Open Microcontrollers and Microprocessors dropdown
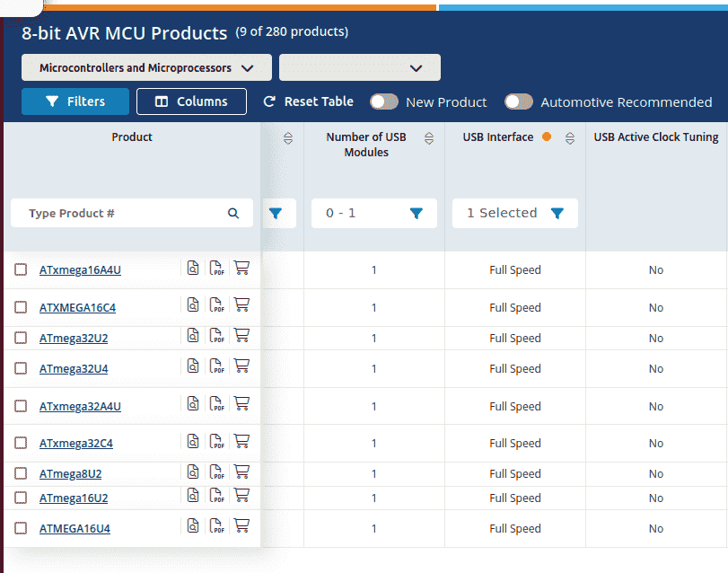The image size is (728, 573). pyautogui.click(x=146, y=67)
